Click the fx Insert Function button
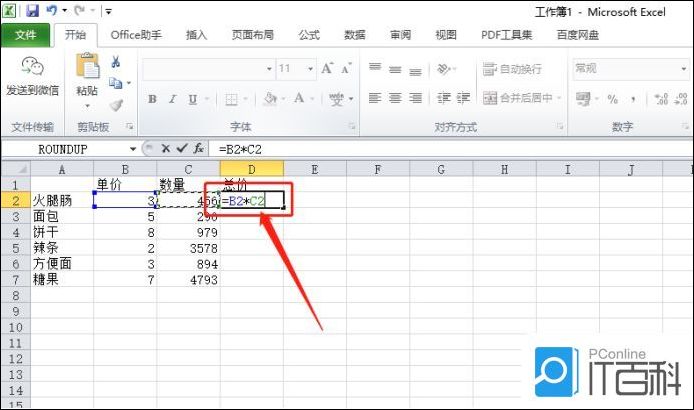Image resolution: width=694 pixels, height=410 pixels. point(199,149)
